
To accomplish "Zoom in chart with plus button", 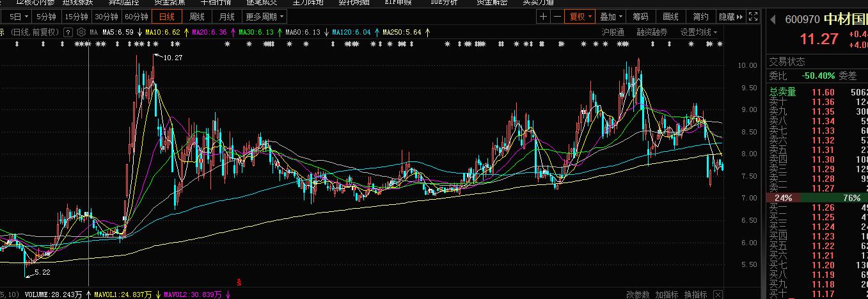I will [544, 17].
